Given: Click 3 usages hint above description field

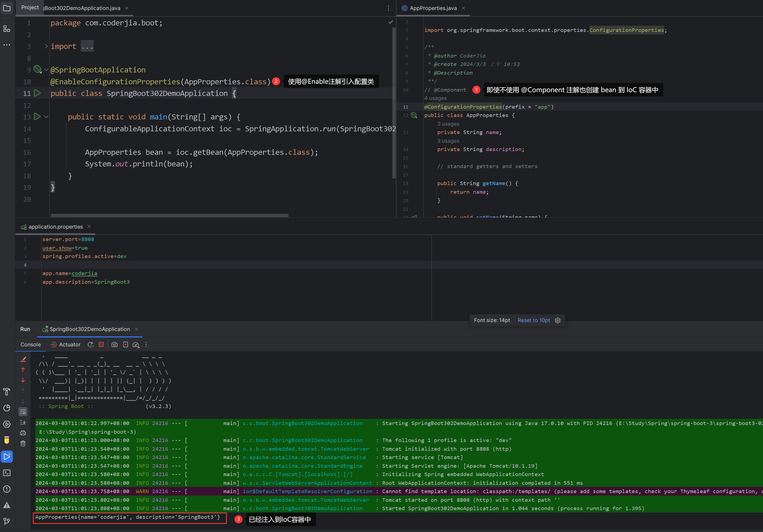Looking at the screenshot, I should pyautogui.click(x=448, y=141).
